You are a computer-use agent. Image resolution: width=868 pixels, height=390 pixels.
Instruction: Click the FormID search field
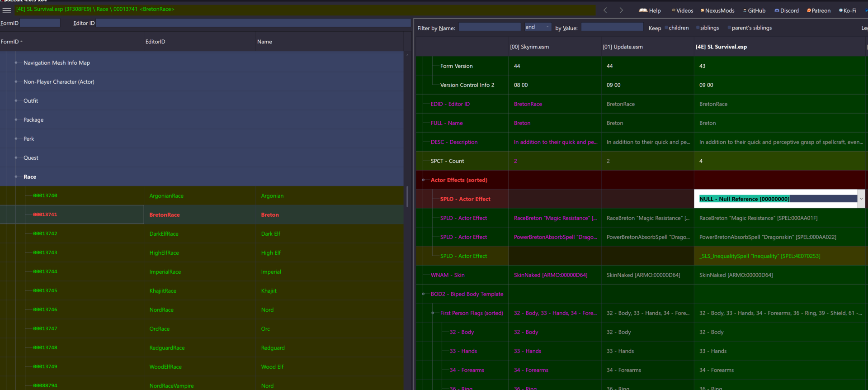click(40, 23)
